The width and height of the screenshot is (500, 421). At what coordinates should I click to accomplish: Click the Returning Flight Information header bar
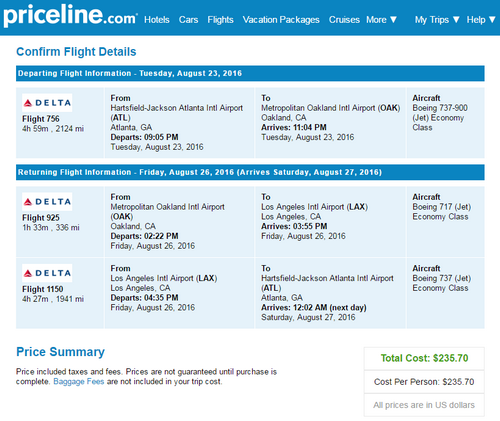(250, 172)
